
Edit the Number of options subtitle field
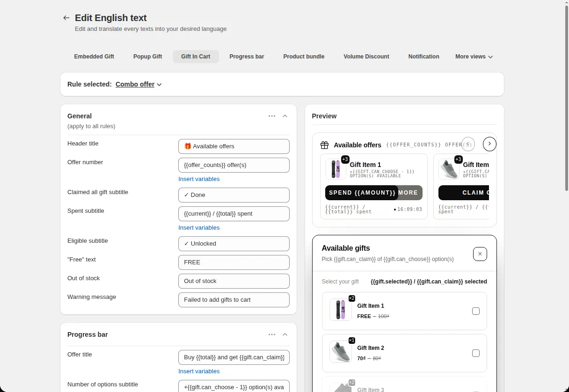234,386
